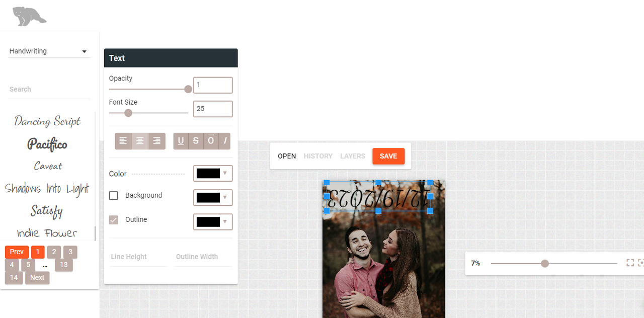Click the fit-to-screen zoom icon
The height and width of the screenshot is (318, 644).
[x=630, y=263]
